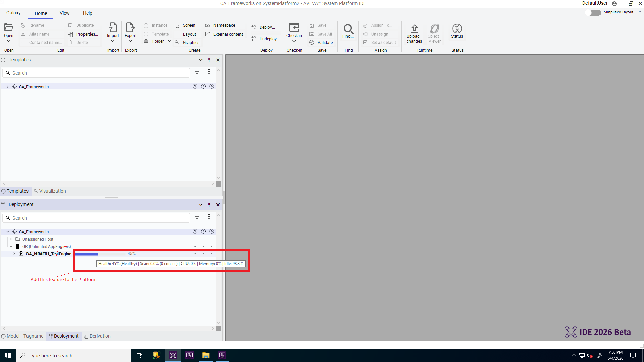Click the Windows taskbar search box

(x=74, y=355)
